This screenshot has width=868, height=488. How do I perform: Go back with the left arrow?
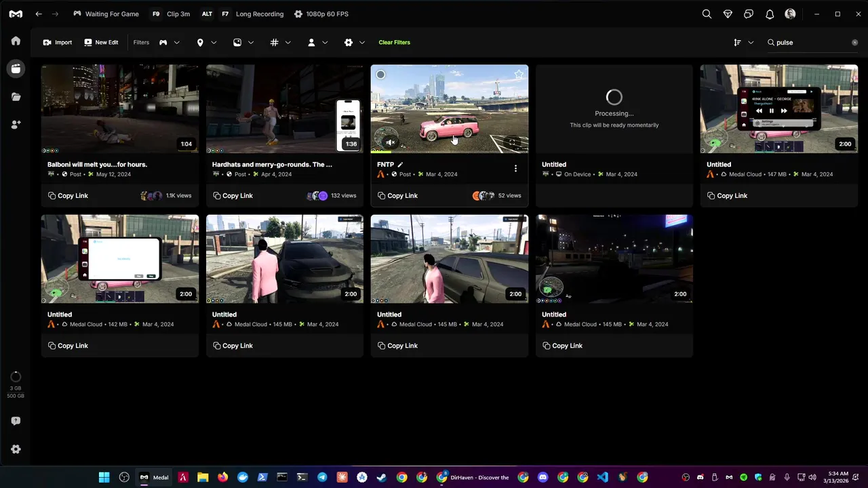coord(39,14)
